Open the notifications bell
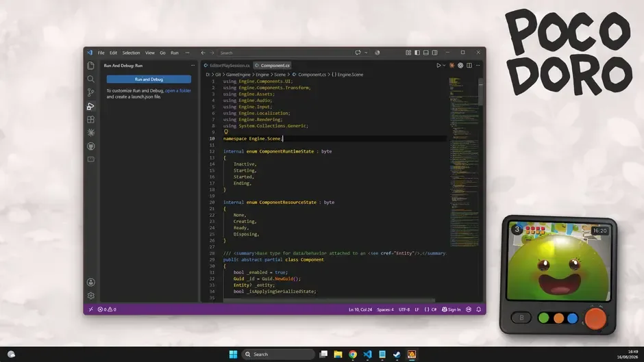 (478, 309)
